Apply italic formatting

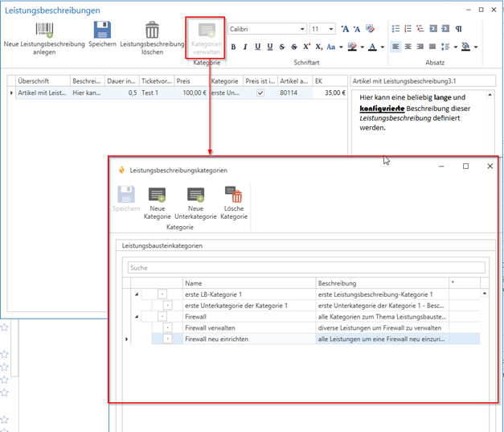246,47
